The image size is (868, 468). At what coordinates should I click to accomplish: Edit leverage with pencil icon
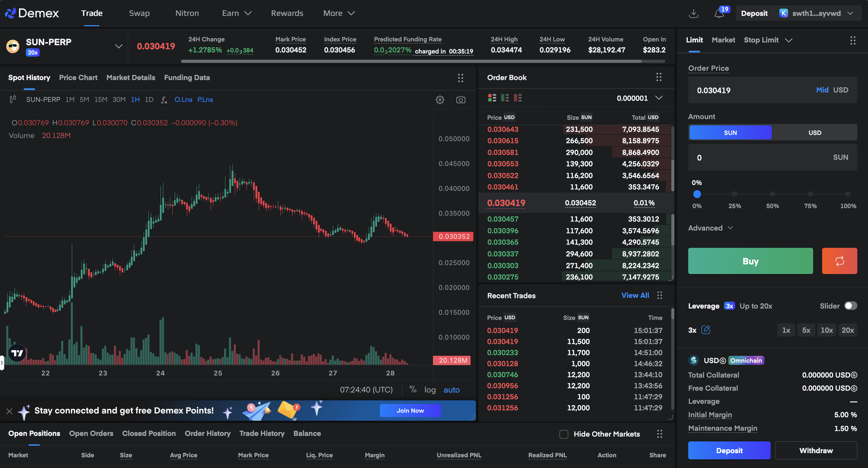[x=706, y=330]
